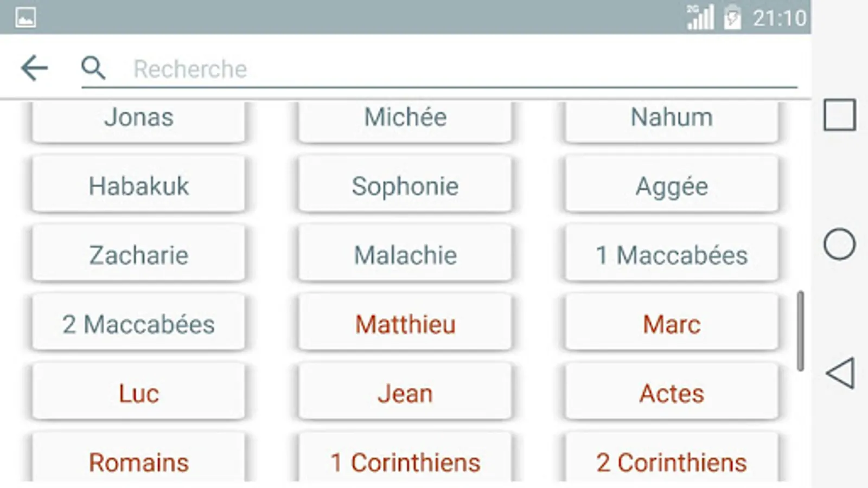The image size is (868, 488).
Task: Choose the Zacharie book
Action: click(x=138, y=255)
